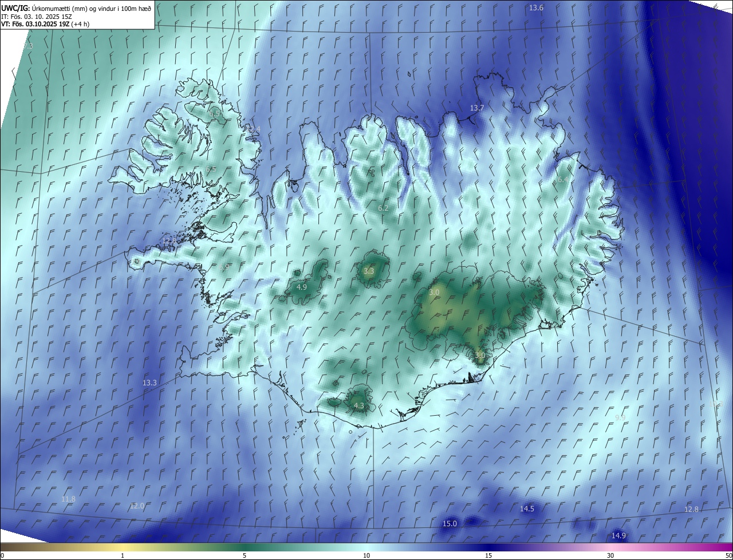Click the 4.3 value near the south coast

(359, 405)
